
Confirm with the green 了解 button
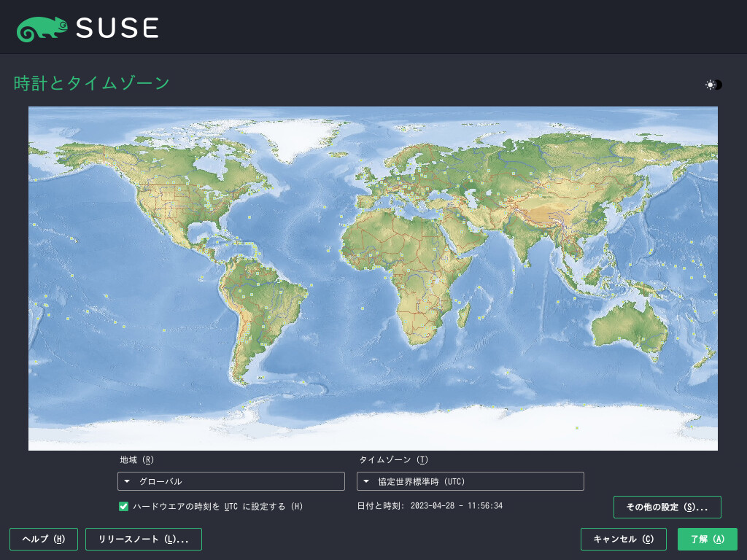pos(707,540)
